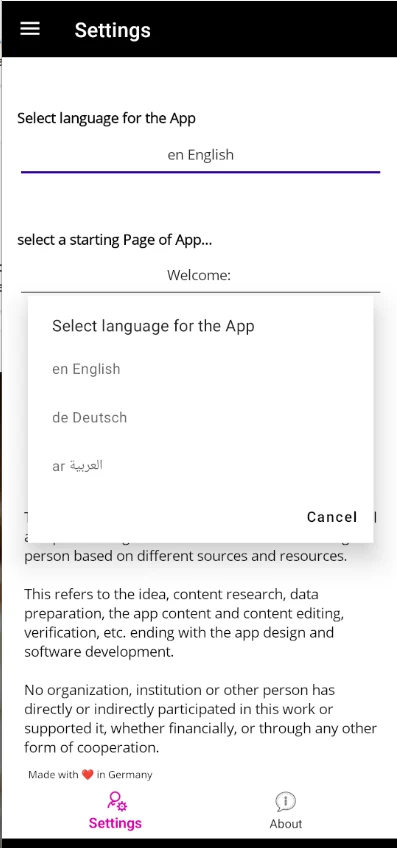The height and width of the screenshot is (848, 397).
Task: Click the paragraph starting 'No organization, institution'
Action: (x=200, y=719)
